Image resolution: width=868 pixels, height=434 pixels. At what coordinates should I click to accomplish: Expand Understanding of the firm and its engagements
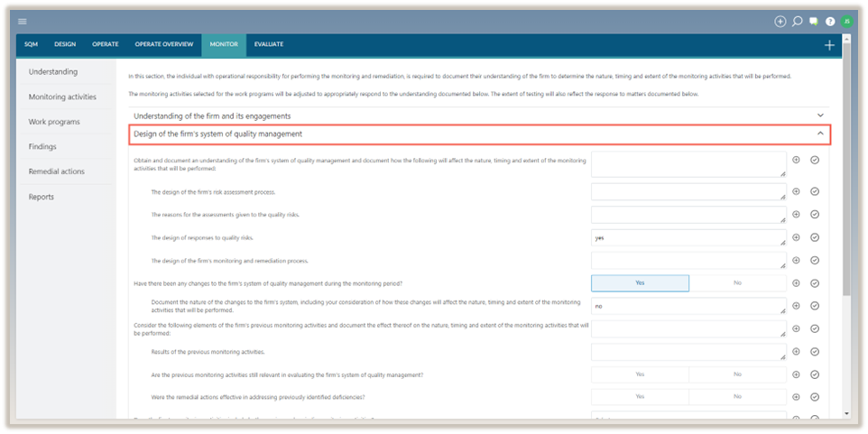(x=478, y=115)
